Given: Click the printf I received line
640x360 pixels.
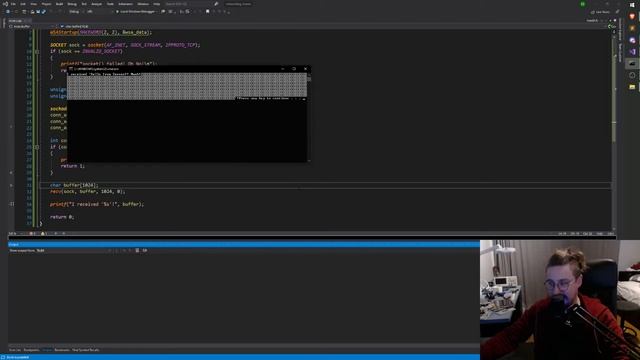Looking at the screenshot, I should pyautogui.click(x=97, y=204).
